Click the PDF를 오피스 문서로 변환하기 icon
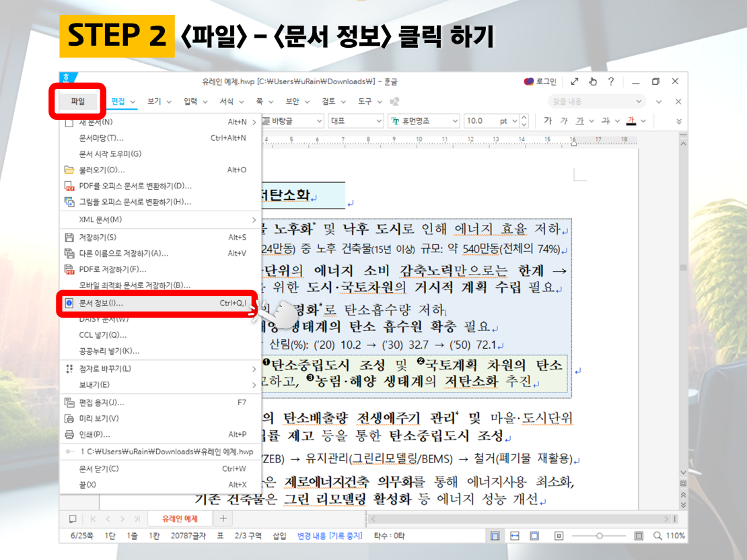Image resolution: width=747 pixels, height=560 pixels. point(69,186)
